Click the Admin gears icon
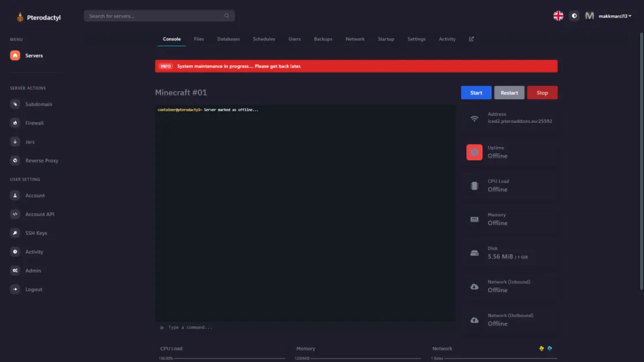644x362 pixels. click(x=15, y=270)
